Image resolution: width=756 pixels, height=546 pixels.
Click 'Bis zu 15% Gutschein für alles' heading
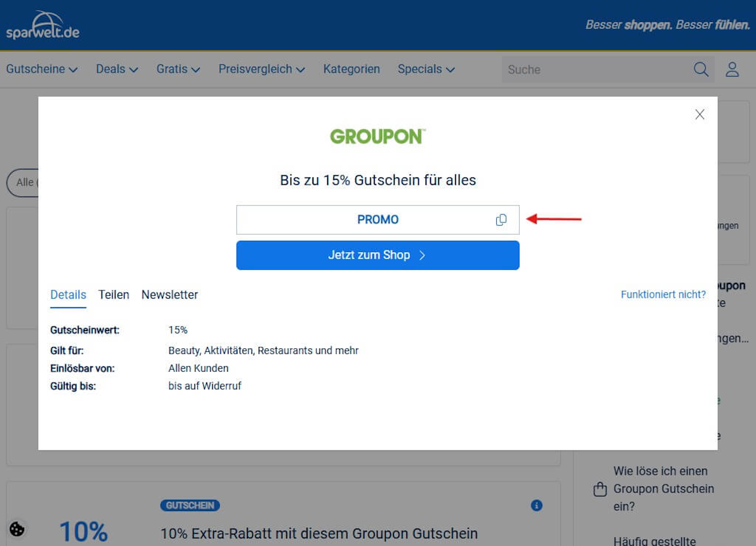pos(378,180)
